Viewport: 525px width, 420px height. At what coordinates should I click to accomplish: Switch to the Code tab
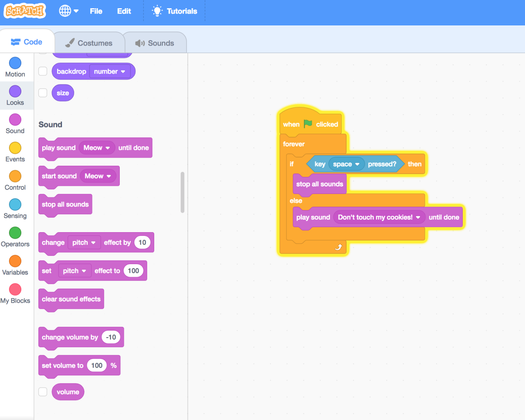(x=27, y=42)
